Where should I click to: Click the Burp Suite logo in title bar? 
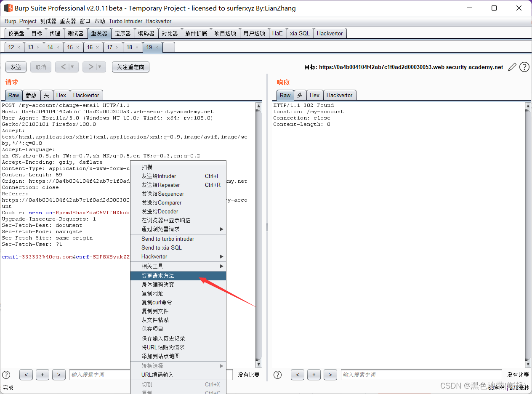(8, 8)
